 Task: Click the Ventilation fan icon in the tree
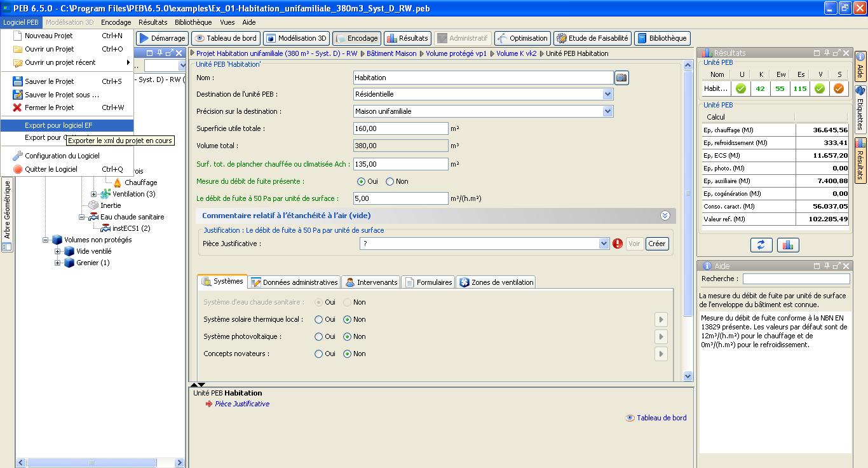(x=105, y=194)
